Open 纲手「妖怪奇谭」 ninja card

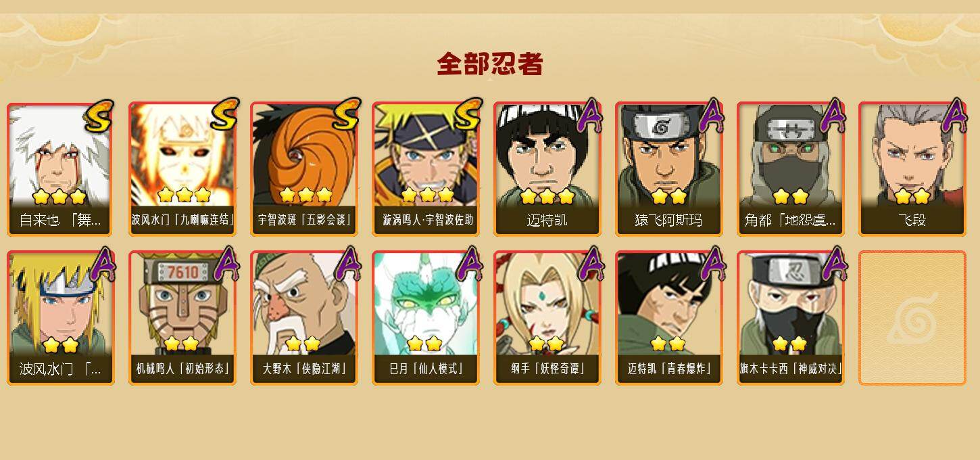(547, 318)
